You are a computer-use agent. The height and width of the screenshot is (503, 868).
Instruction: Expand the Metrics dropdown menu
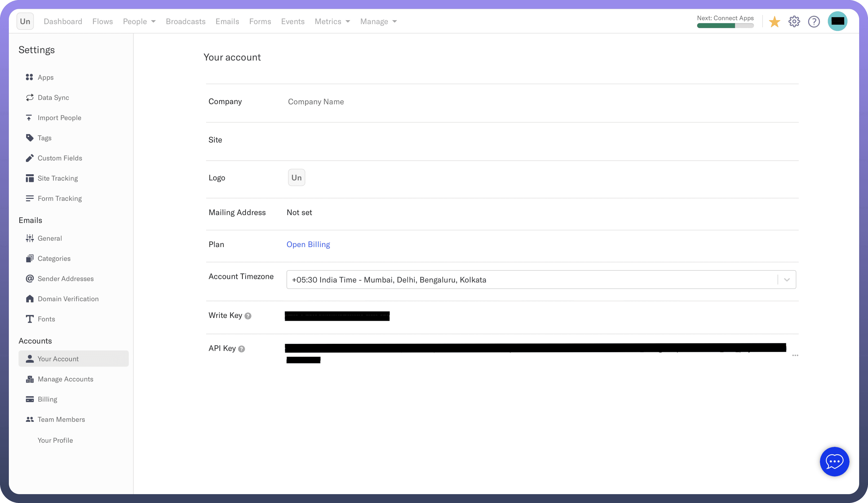click(332, 21)
